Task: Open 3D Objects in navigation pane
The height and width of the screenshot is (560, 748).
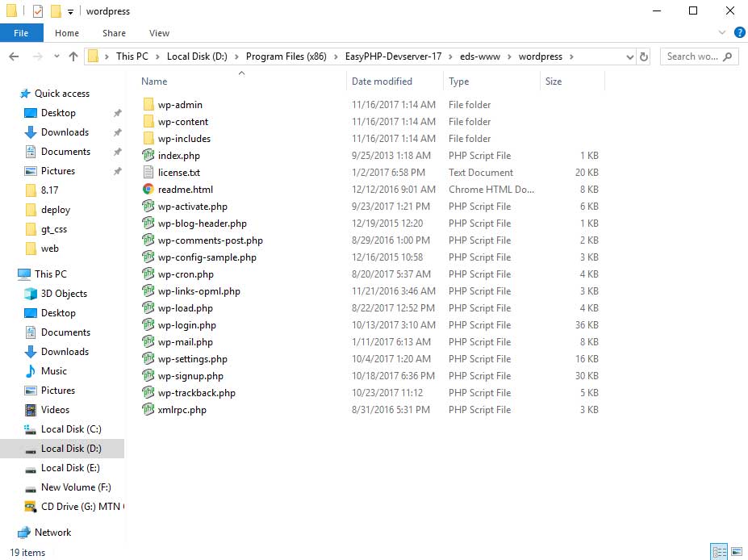Action: point(64,294)
